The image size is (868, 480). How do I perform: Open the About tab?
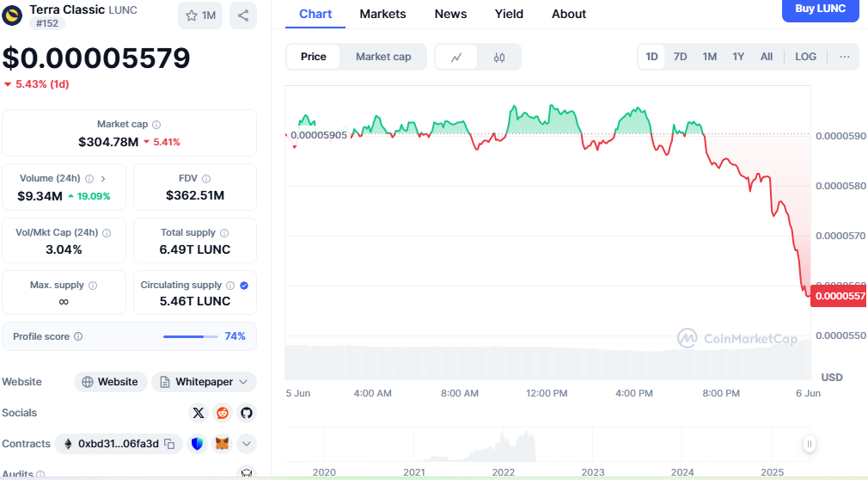[569, 15]
